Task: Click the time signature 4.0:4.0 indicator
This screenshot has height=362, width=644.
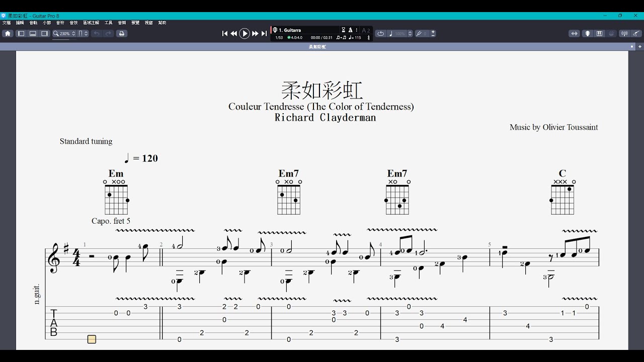Action: click(295, 38)
